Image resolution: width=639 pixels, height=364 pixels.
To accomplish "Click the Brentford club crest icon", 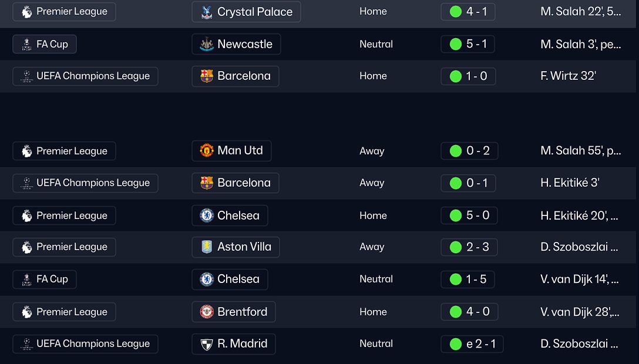I will (207, 312).
